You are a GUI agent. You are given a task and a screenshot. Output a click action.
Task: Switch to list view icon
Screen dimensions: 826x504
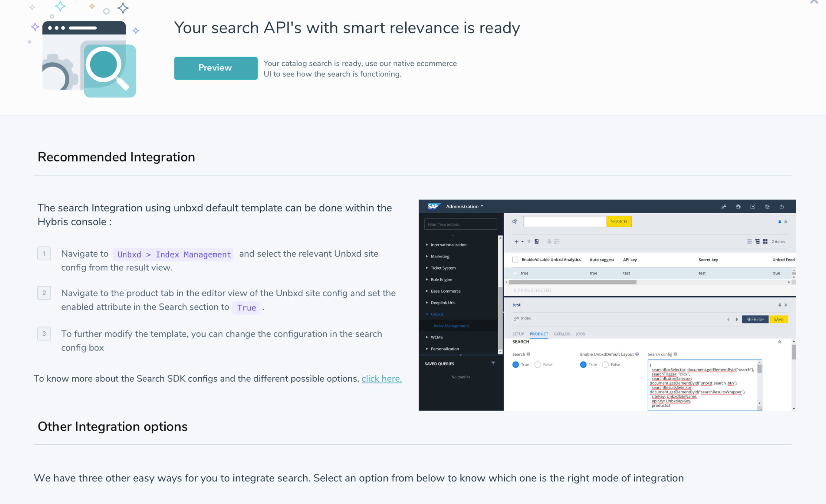(749, 241)
